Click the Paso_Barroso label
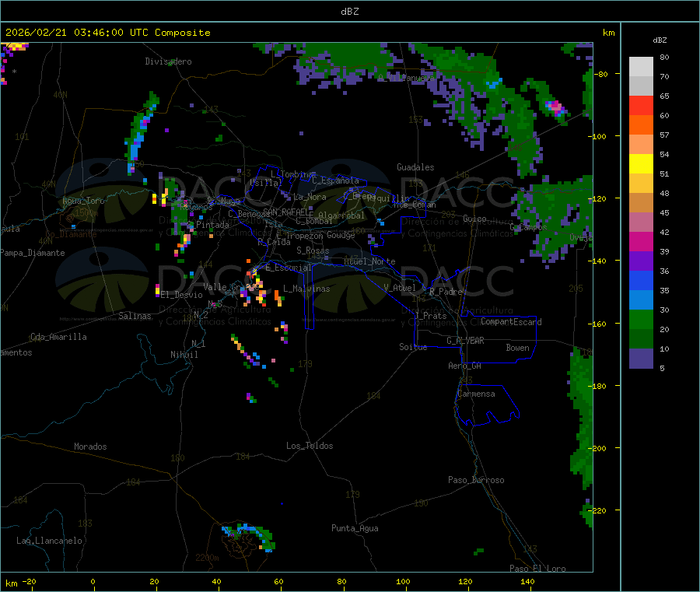This screenshot has width=700, height=592. (476, 480)
